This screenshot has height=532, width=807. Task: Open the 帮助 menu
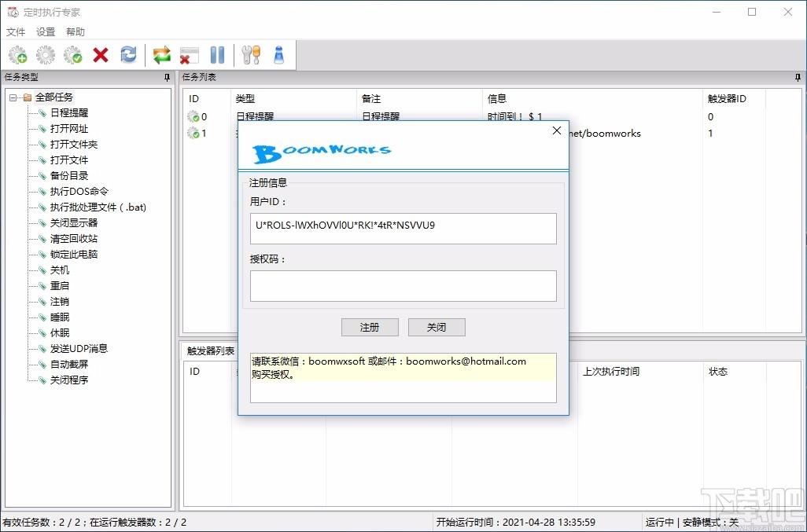click(x=76, y=32)
